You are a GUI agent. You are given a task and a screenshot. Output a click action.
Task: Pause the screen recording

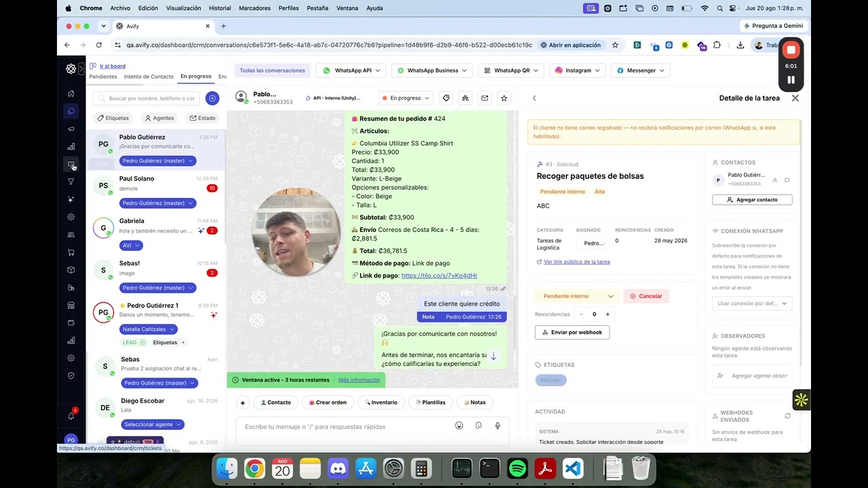coord(791,80)
